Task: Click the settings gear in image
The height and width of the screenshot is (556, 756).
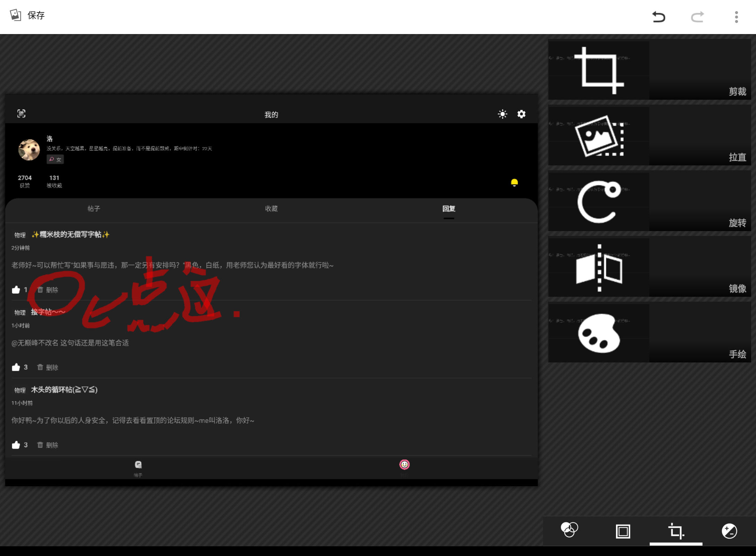Action: tap(521, 114)
